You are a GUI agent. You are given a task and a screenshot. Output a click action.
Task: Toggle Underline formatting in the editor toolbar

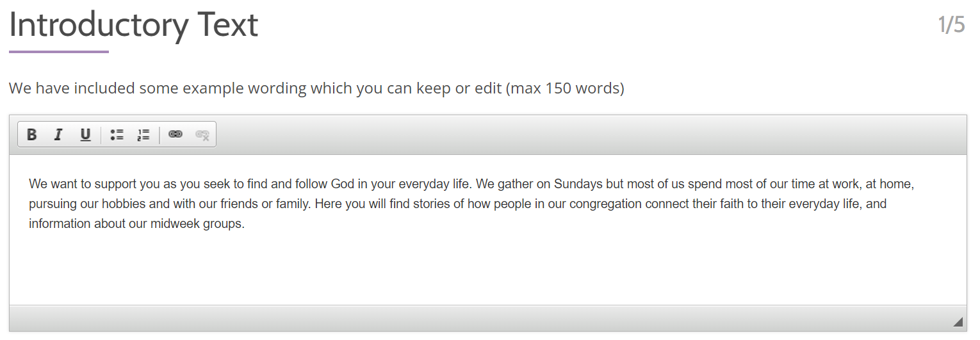(85, 134)
